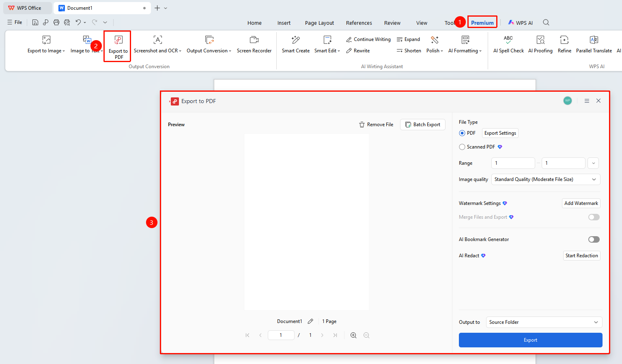
Task: Start the Screen Recorder
Action: pyautogui.click(x=254, y=45)
